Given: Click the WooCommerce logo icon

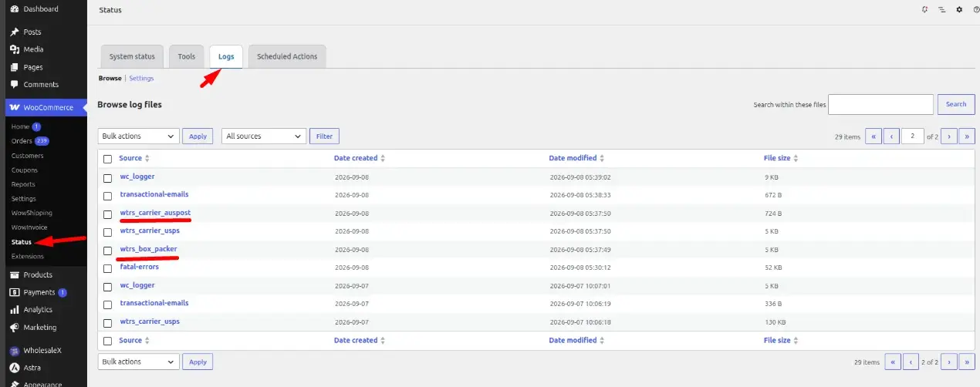Looking at the screenshot, I should [x=15, y=107].
